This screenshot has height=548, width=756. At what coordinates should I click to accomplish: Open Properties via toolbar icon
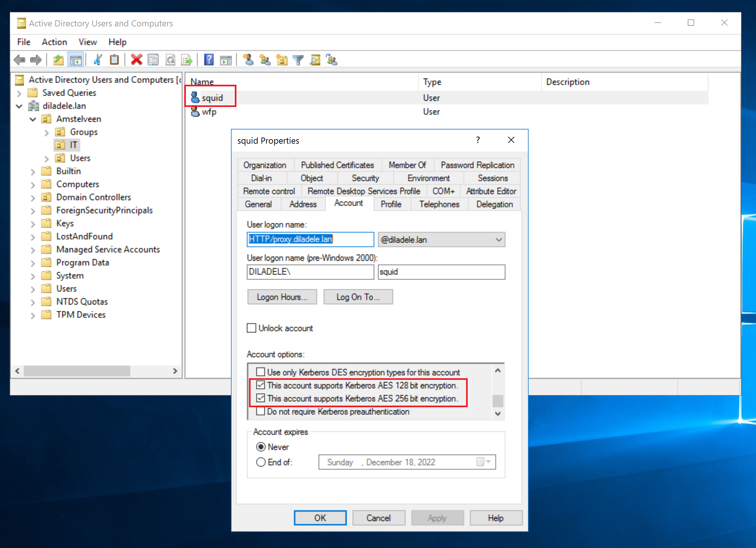coord(153,60)
